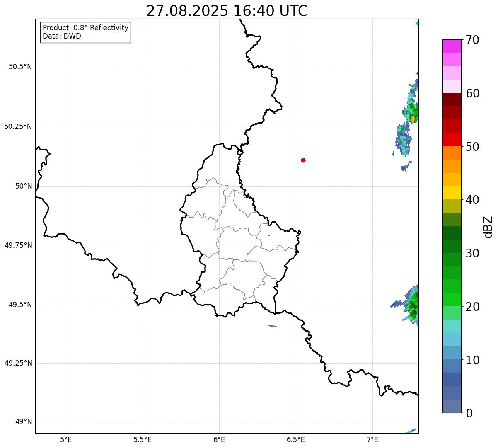
Task: Pick the bright yellow segment just above 40
Action: [452, 193]
